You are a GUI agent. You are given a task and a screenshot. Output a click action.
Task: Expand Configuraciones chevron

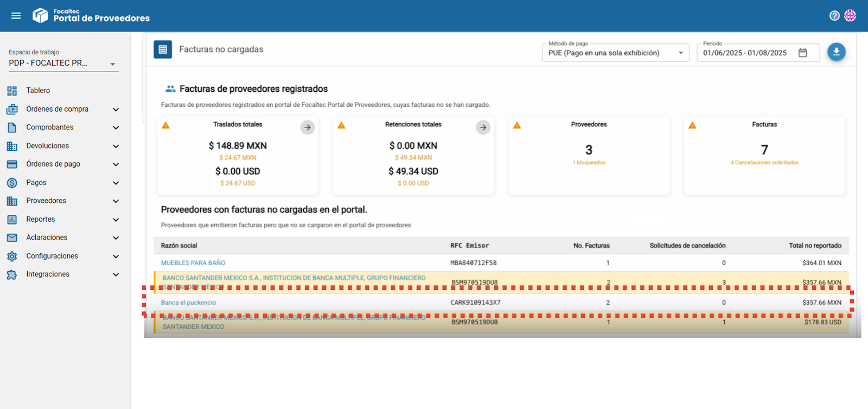pos(116,257)
